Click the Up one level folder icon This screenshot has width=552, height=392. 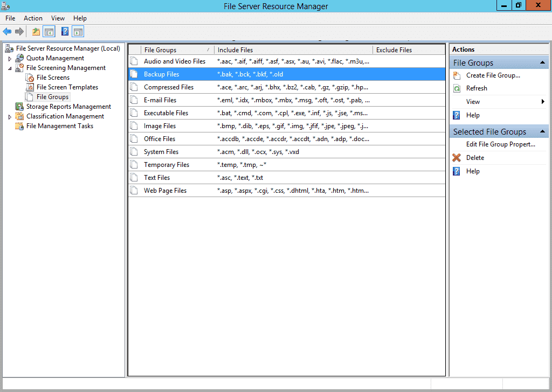click(36, 32)
